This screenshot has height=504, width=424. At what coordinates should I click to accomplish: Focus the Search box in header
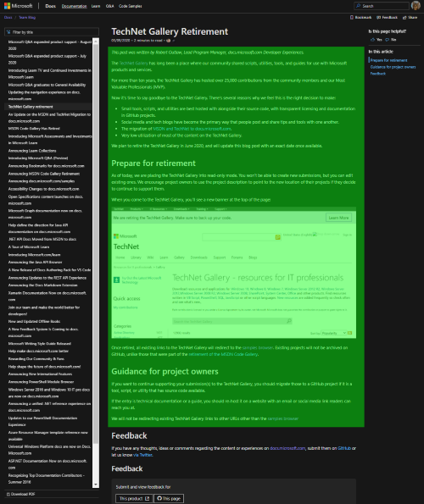tap(382, 6)
